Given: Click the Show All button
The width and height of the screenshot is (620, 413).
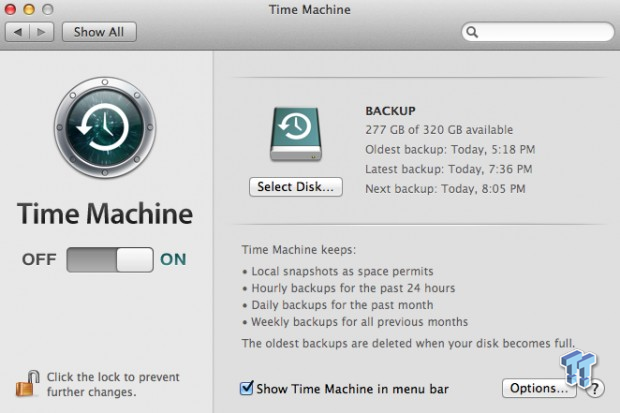Looking at the screenshot, I should point(99,32).
